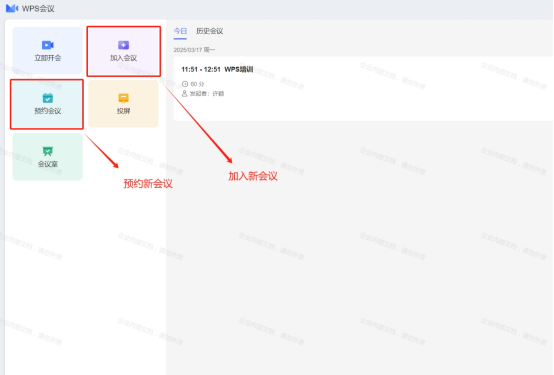Image resolution: width=554 pixels, height=375 pixels.
Task: Switch to the 今日 tab
Action: click(180, 31)
